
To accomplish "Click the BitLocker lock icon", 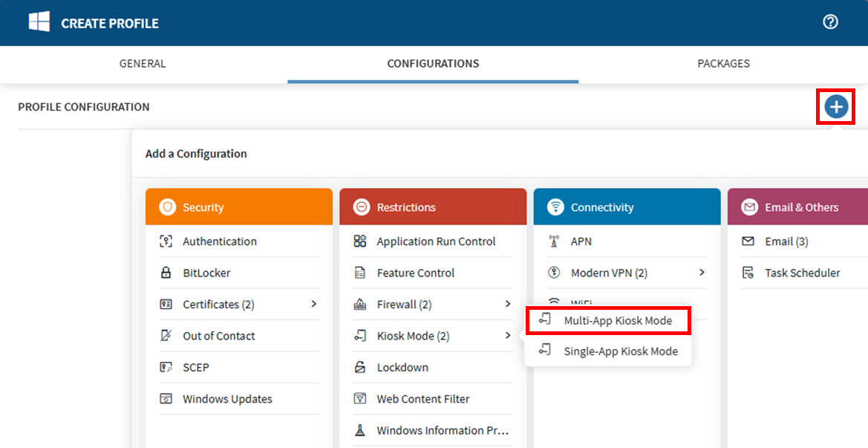I will pyautogui.click(x=166, y=273).
